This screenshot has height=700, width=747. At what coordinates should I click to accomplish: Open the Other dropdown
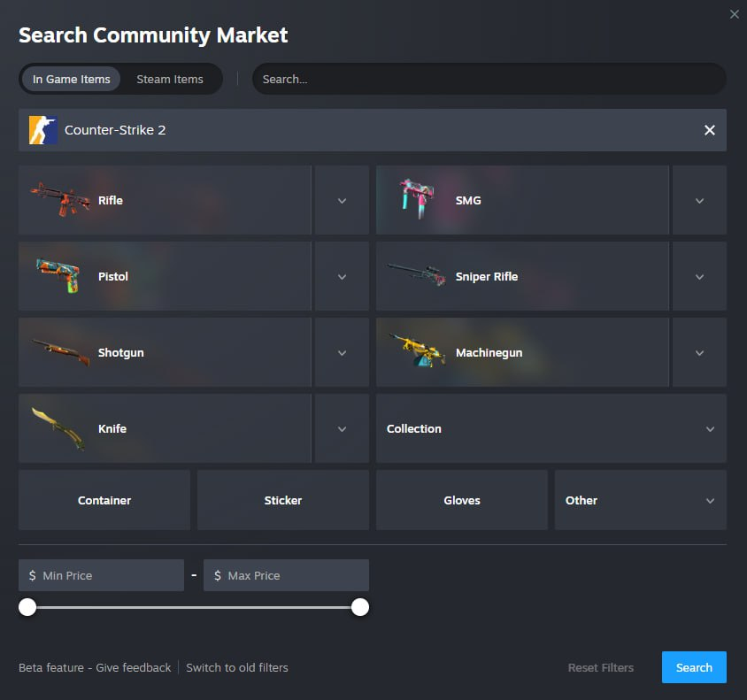641,500
